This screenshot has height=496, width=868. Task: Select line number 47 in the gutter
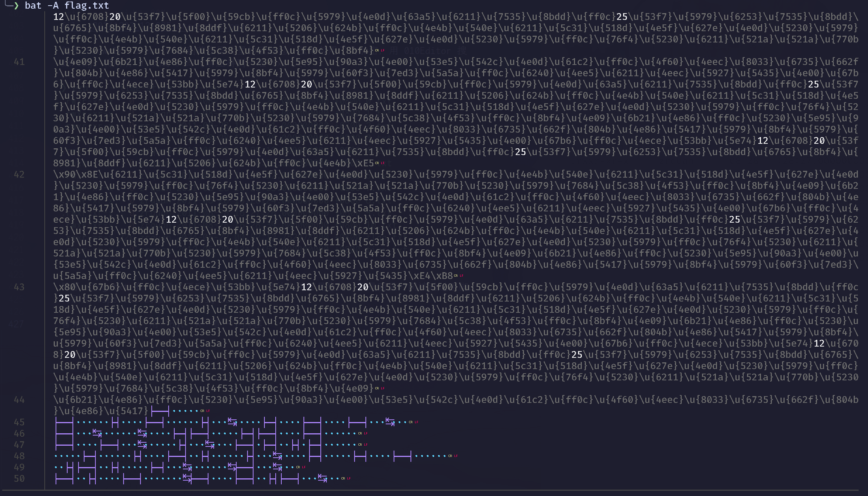(19, 445)
